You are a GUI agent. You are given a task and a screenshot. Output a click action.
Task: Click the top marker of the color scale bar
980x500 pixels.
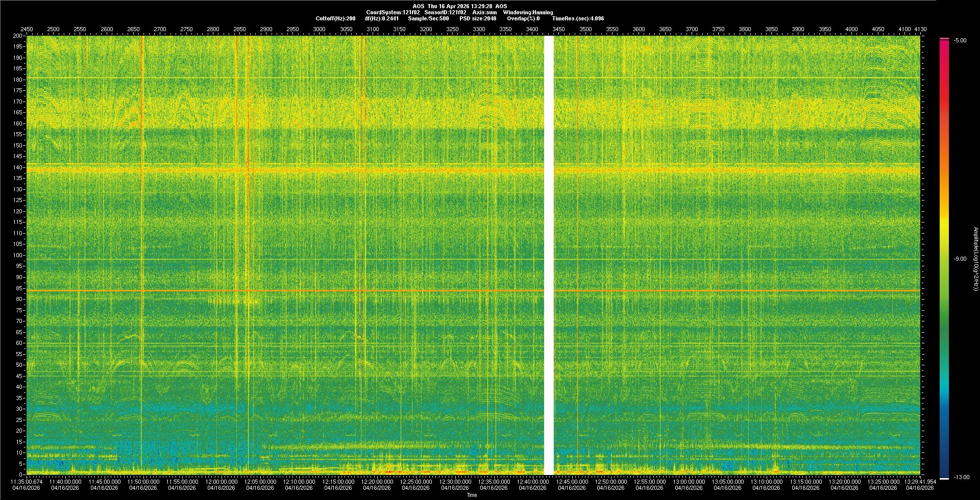[944, 39]
